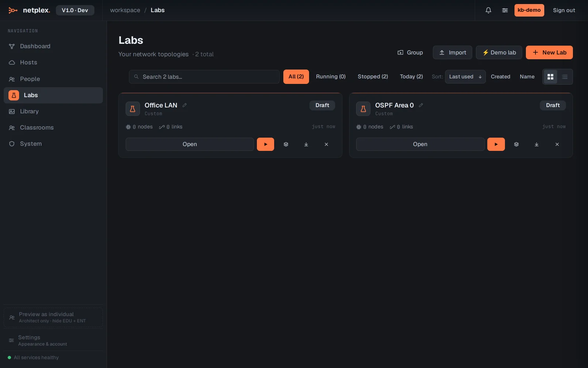Viewport: 588px width, 368px height.
Task: Start the OSPF Area 0 lab
Action: tap(496, 144)
